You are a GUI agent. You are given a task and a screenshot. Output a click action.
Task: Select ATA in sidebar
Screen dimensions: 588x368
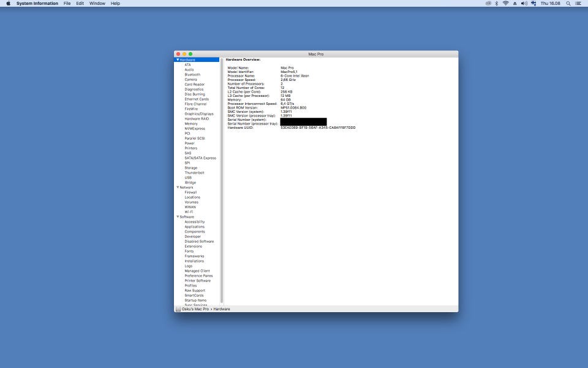[x=187, y=65]
